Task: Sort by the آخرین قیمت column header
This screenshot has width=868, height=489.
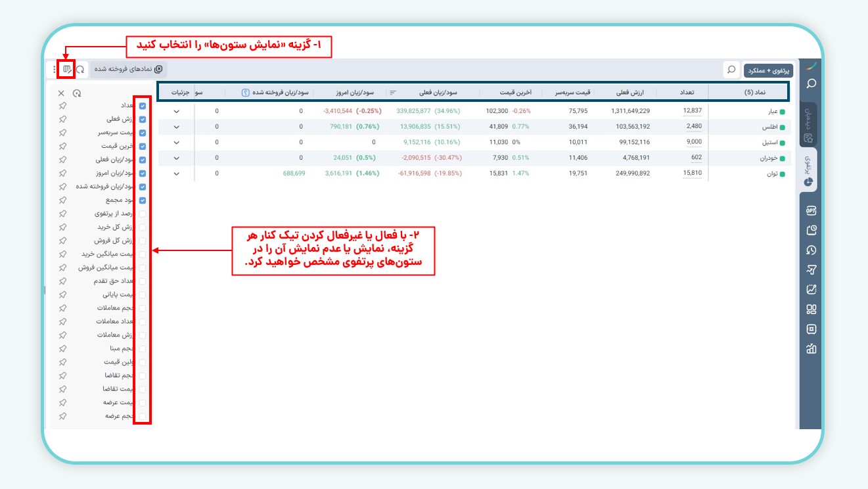Action: 516,93
